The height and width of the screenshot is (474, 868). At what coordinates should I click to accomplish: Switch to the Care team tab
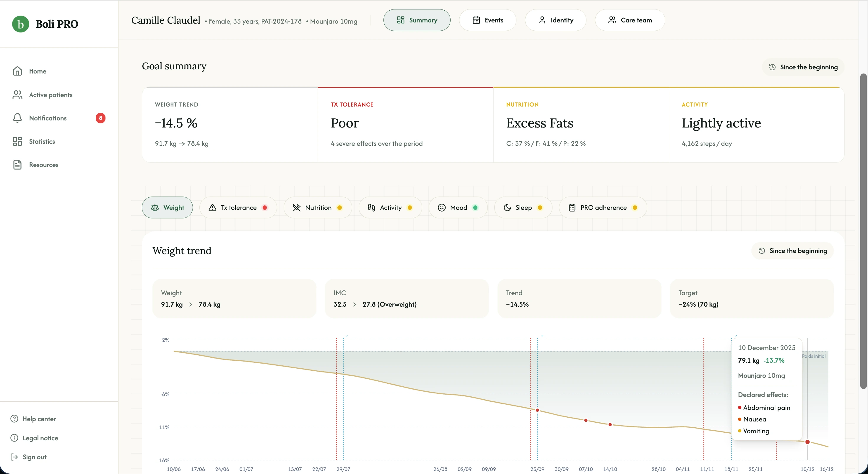pyautogui.click(x=630, y=20)
